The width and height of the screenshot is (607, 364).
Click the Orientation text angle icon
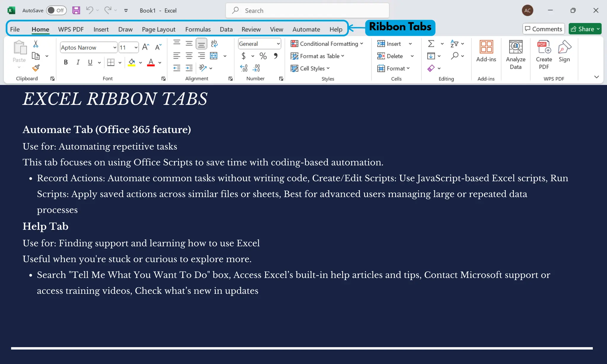pyautogui.click(x=203, y=68)
